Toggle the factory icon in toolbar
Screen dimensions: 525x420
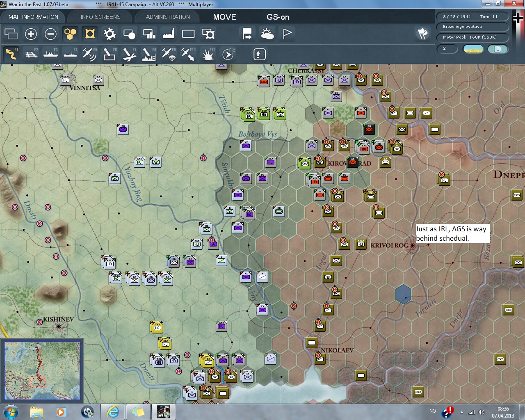(x=169, y=34)
